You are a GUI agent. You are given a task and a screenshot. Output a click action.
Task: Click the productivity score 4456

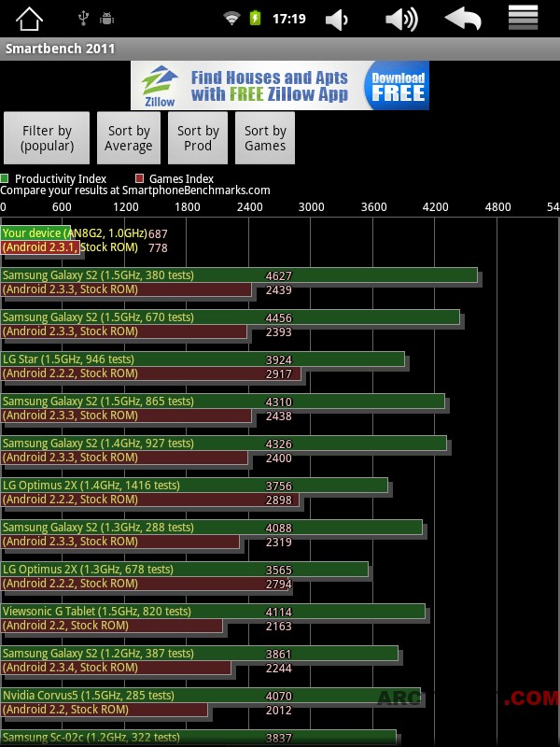click(278, 317)
